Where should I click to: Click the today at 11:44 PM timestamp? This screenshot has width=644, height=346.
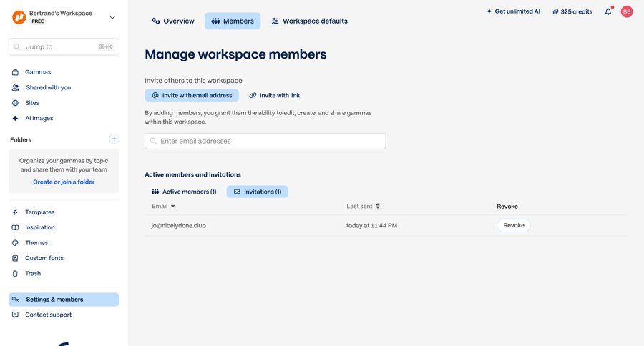[371, 226]
